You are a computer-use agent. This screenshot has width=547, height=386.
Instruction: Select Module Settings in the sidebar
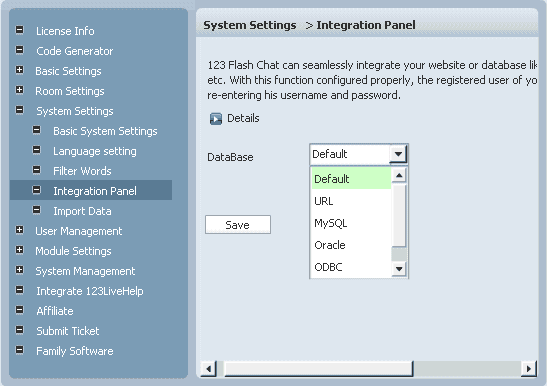pyautogui.click(x=73, y=251)
